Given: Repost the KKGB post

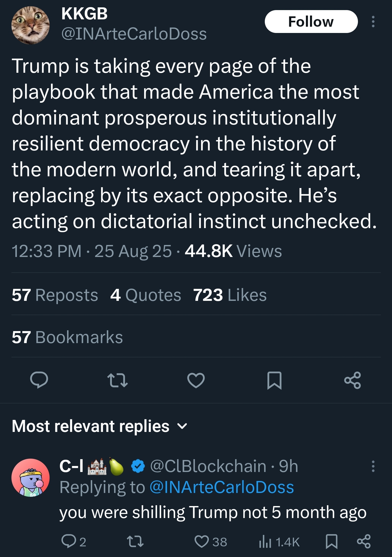Looking at the screenshot, I should pos(117,380).
